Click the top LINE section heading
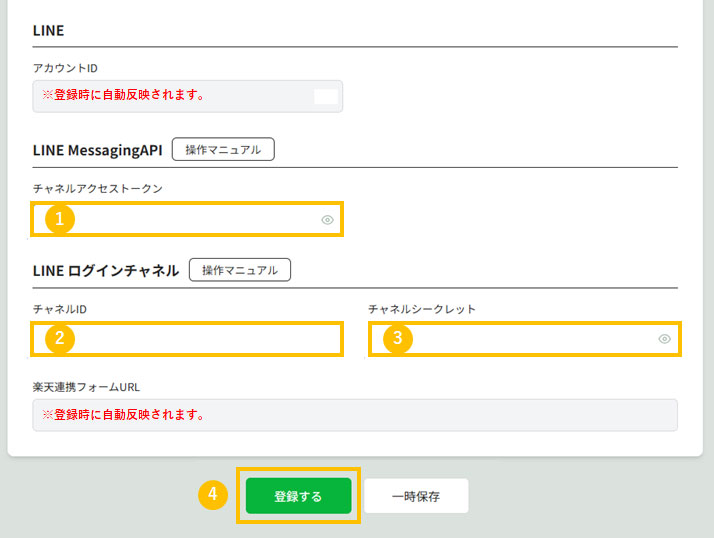 [48, 31]
